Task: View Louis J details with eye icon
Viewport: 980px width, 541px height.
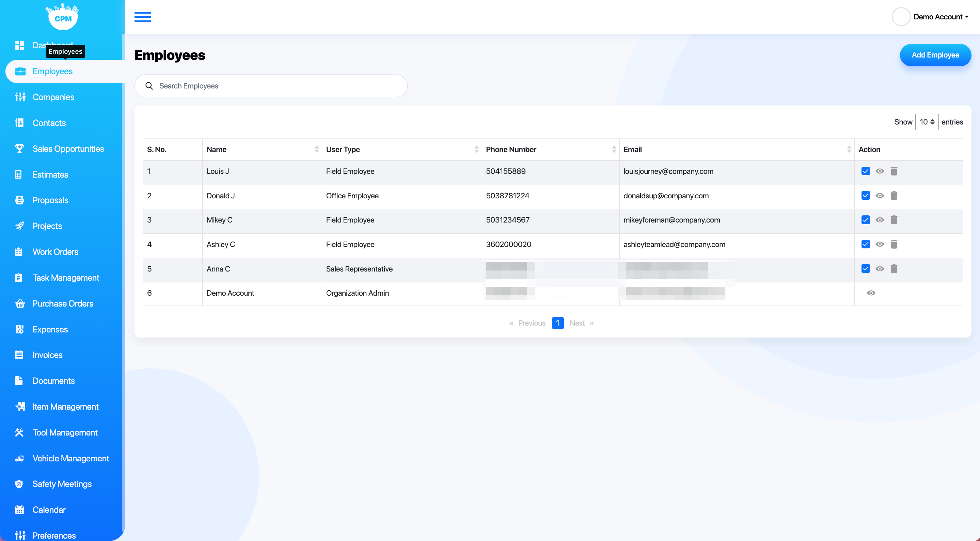Action: click(880, 171)
